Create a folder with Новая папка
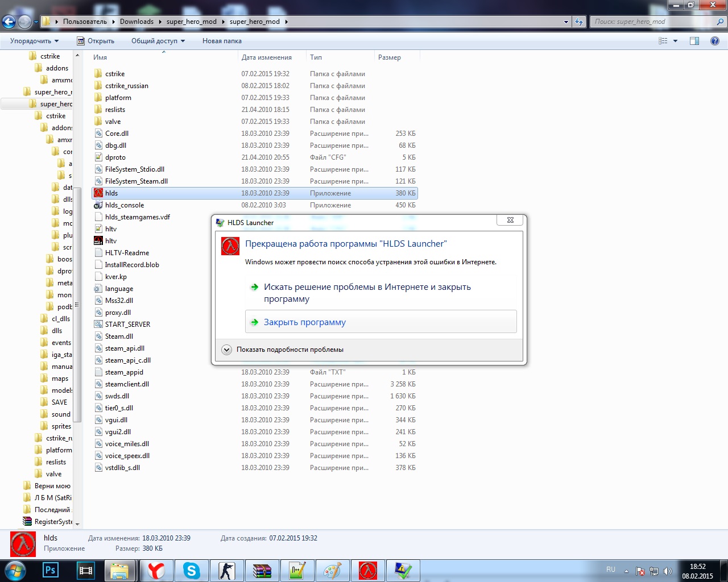 pyautogui.click(x=222, y=41)
